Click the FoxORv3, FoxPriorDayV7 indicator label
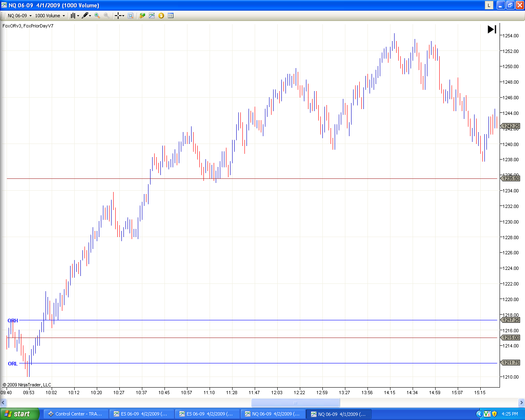525x420 pixels. click(x=28, y=26)
